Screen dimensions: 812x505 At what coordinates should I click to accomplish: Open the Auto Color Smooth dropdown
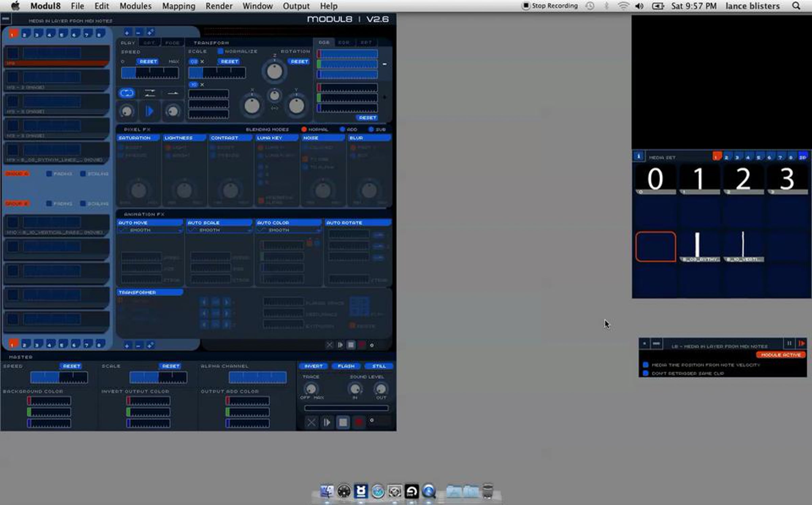(x=289, y=230)
